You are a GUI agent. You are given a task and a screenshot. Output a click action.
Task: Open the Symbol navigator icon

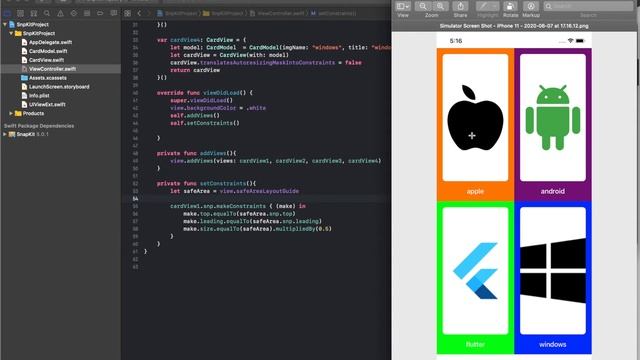[x=33, y=13]
